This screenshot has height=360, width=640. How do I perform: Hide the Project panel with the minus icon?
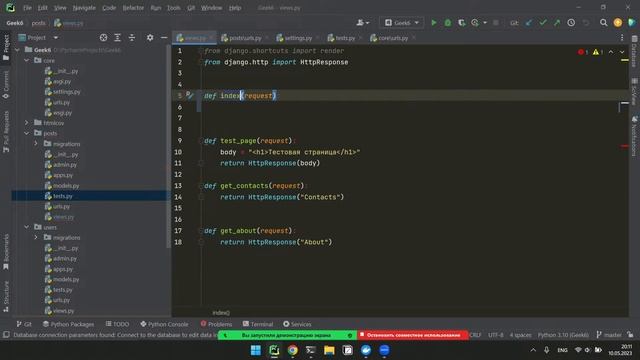[x=164, y=38]
